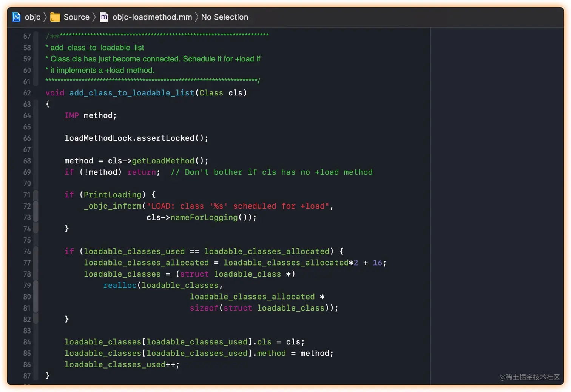Click the "realloc" call on line 79
Image resolution: width=571 pixels, height=392 pixels.
coord(120,285)
